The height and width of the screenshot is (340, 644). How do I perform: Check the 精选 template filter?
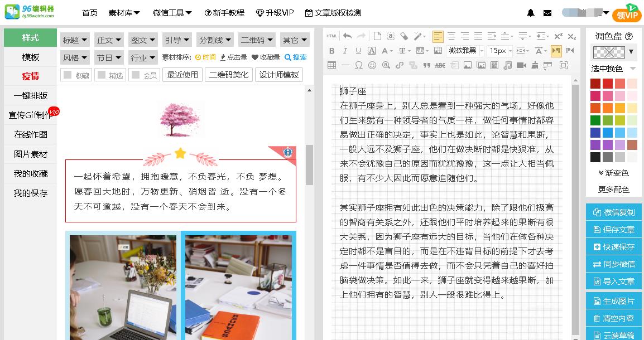(x=110, y=75)
